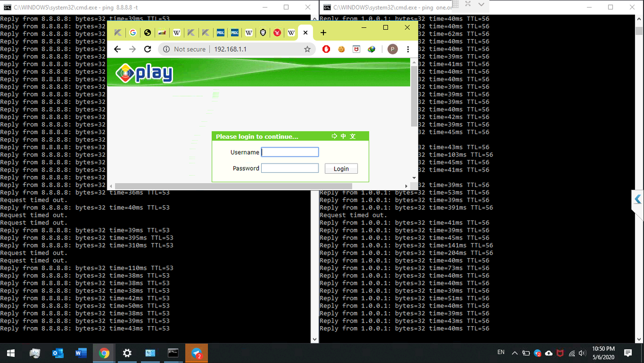Go back to previous page

(x=117, y=49)
